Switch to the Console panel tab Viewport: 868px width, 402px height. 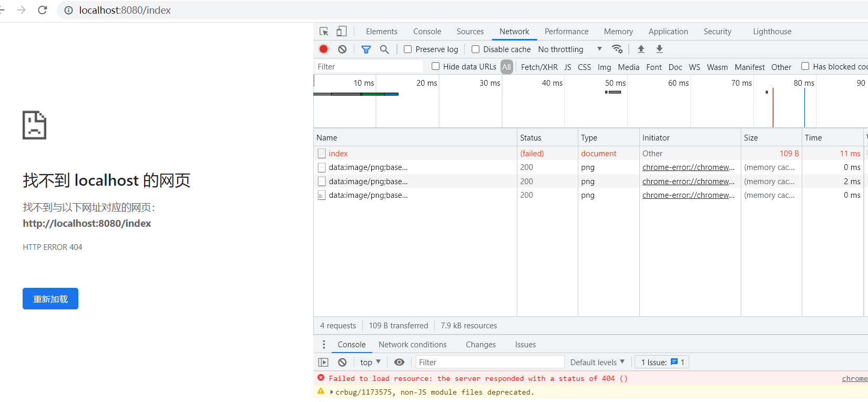coord(427,32)
